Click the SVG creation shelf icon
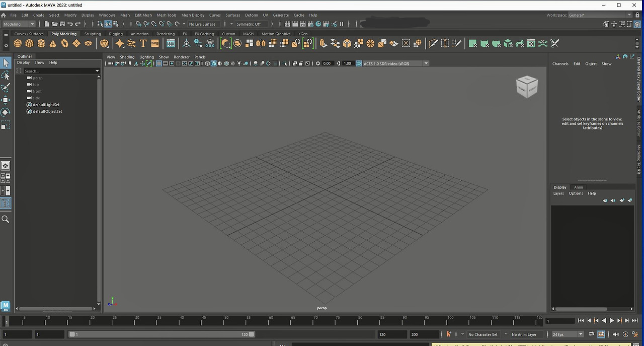The height and width of the screenshot is (346, 644). point(155,43)
